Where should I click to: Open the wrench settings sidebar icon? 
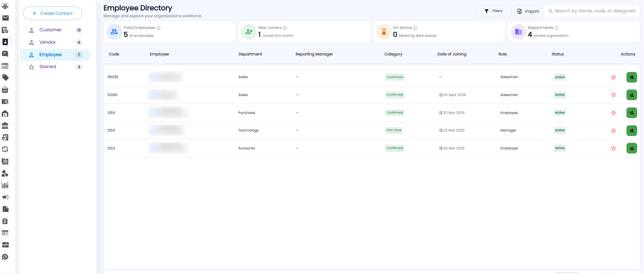click(x=5, y=257)
